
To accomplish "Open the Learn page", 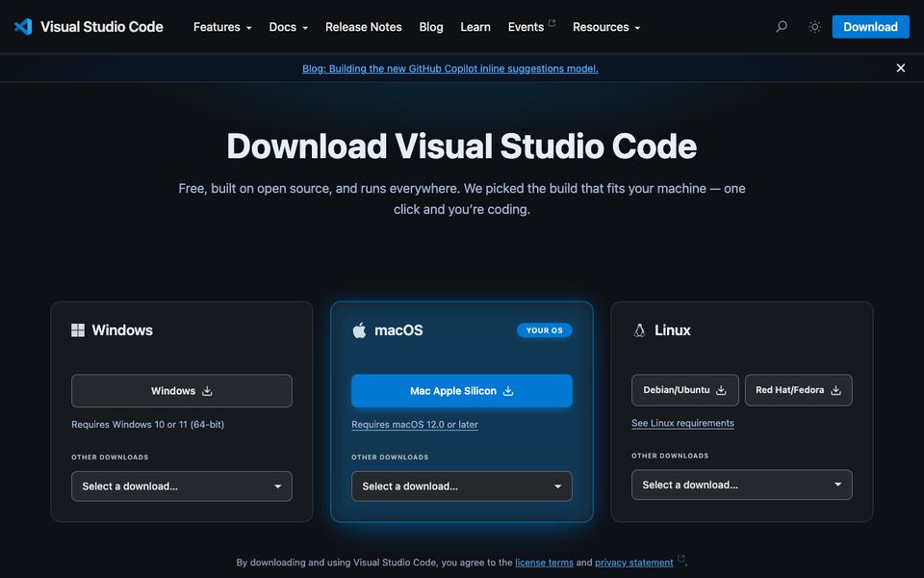I will click(475, 27).
